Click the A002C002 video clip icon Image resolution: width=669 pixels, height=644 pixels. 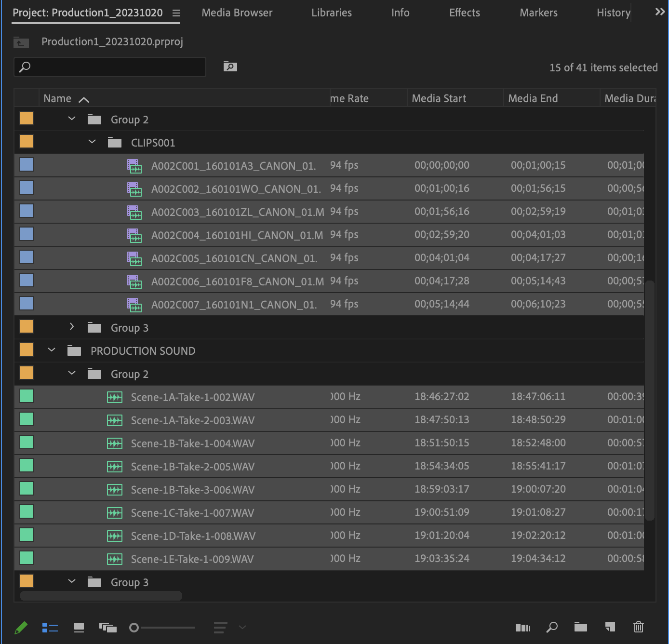134,189
